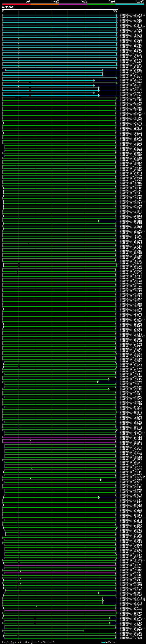Open hit UniRef100_P37702-2
146x644 pixels.
[132, 27]
